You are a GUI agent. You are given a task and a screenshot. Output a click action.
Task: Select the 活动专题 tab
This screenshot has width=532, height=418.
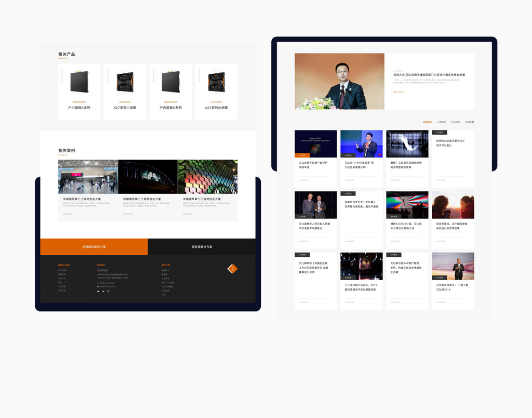coord(470,122)
